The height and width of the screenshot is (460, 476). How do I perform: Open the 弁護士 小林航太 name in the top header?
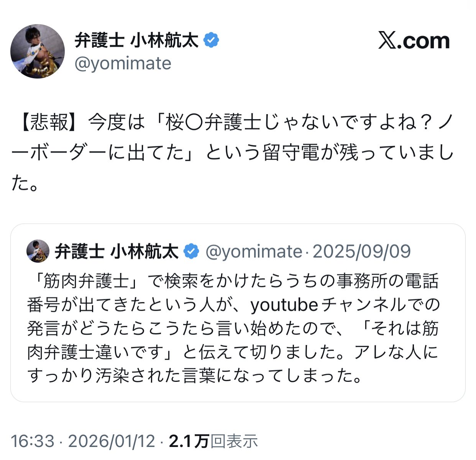click(136, 40)
